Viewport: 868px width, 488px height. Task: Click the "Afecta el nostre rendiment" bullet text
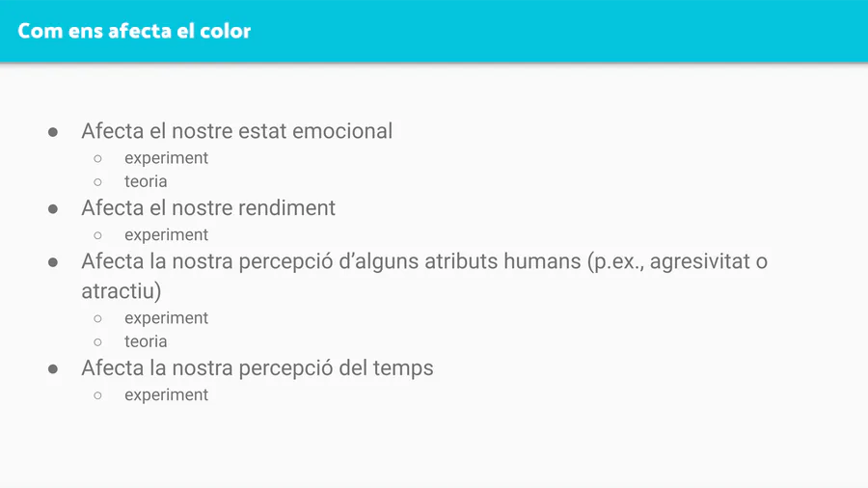coord(208,208)
